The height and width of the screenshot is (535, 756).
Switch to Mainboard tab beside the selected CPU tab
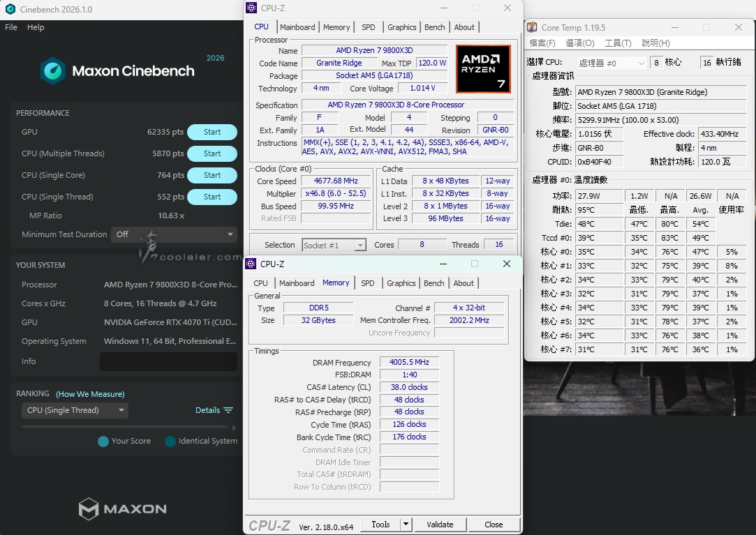coord(297,27)
